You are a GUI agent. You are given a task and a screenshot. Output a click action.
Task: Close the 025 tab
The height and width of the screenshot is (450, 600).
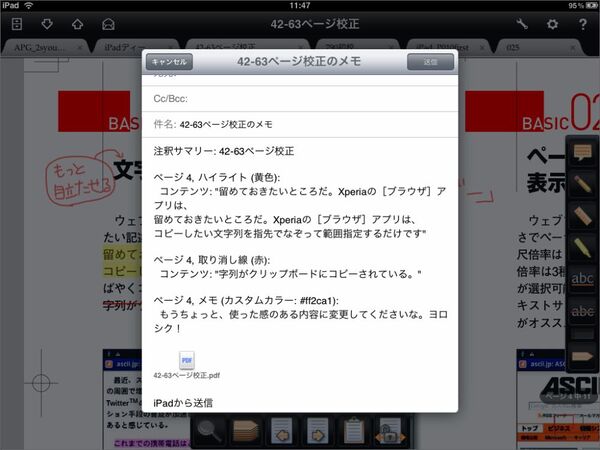(x=572, y=48)
